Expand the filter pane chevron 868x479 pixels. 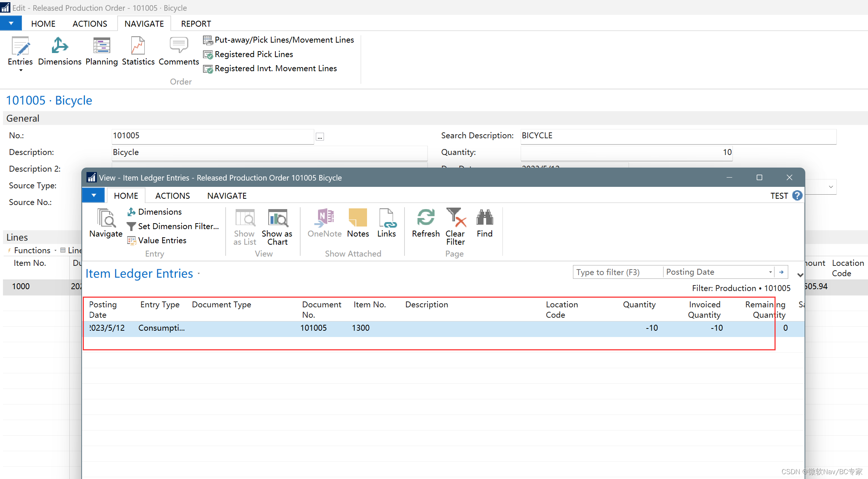click(x=800, y=275)
